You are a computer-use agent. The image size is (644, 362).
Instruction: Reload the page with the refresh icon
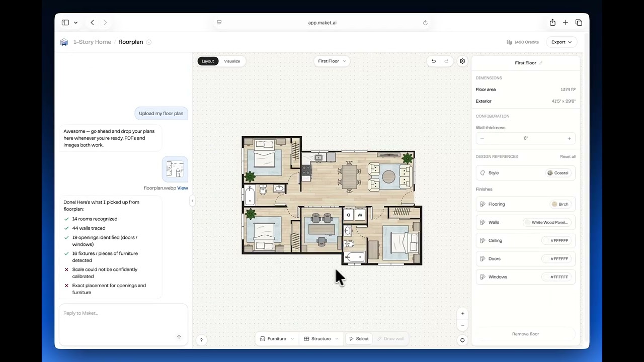pos(425,23)
